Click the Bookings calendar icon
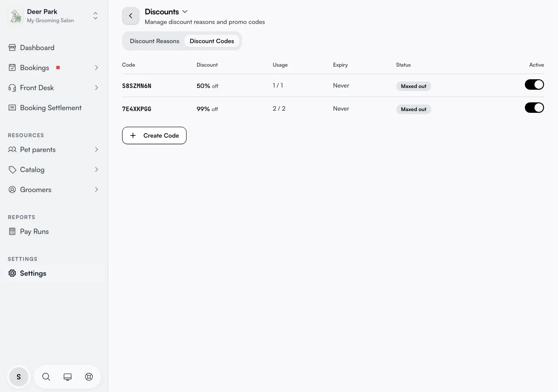This screenshot has width=558, height=392. point(12,68)
